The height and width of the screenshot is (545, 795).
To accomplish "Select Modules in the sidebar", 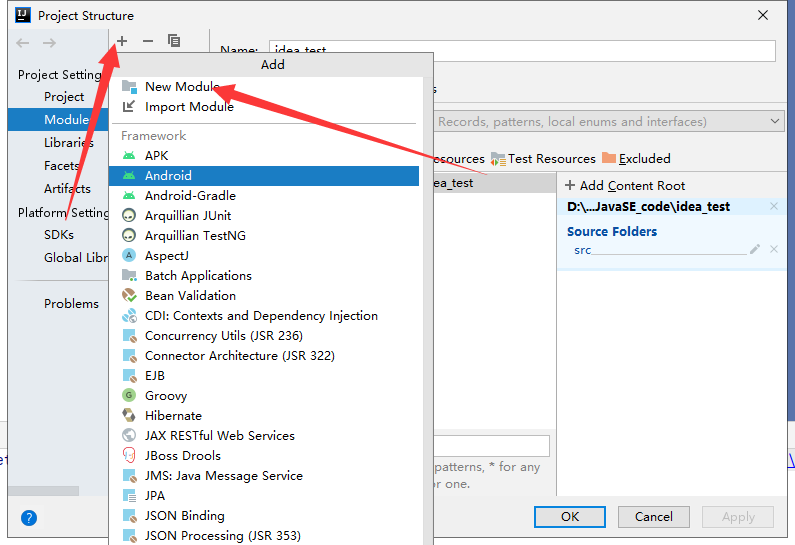I will [58, 120].
